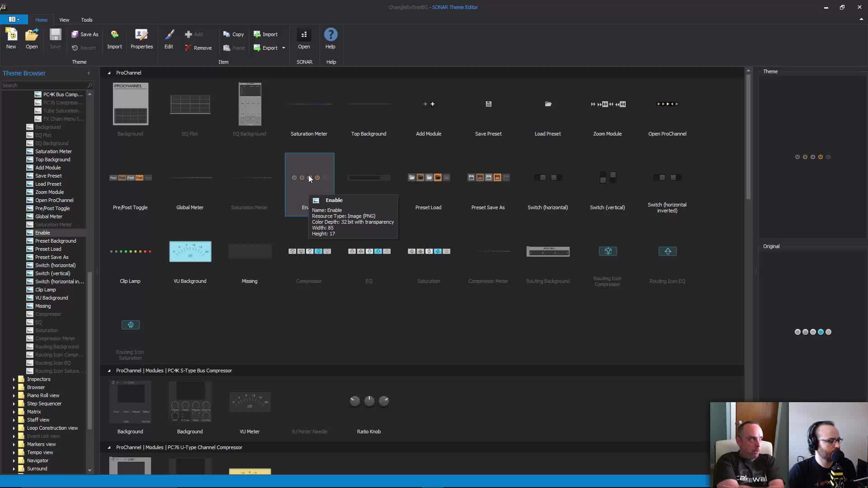Image resolution: width=868 pixels, height=488 pixels.
Task: Collapse the ProChannel section header
Action: pos(109,73)
